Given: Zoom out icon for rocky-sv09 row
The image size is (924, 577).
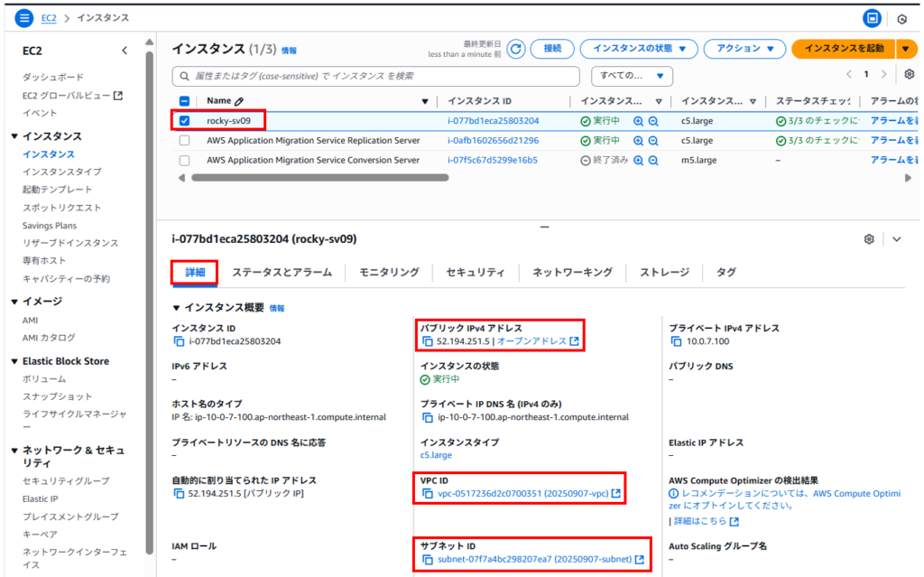Looking at the screenshot, I should tap(653, 121).
